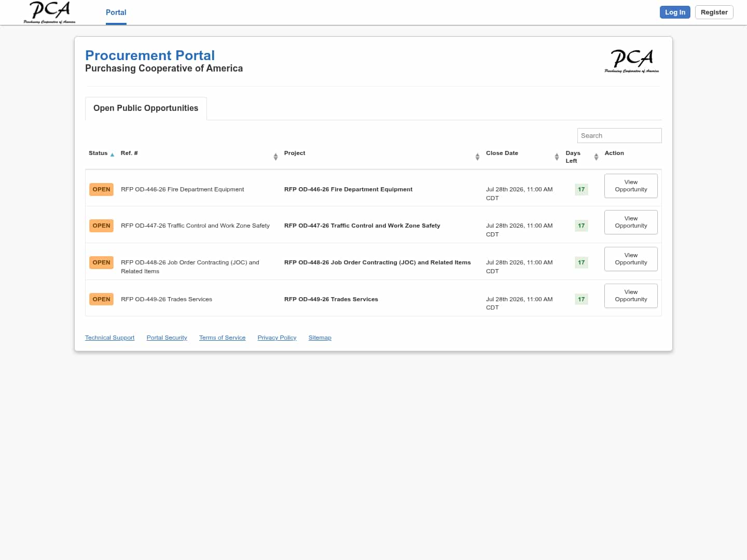This screenshot has height=560, width=747.
Task: Click close date of Job Order Contracting row
Action: [x=519, y=267]
